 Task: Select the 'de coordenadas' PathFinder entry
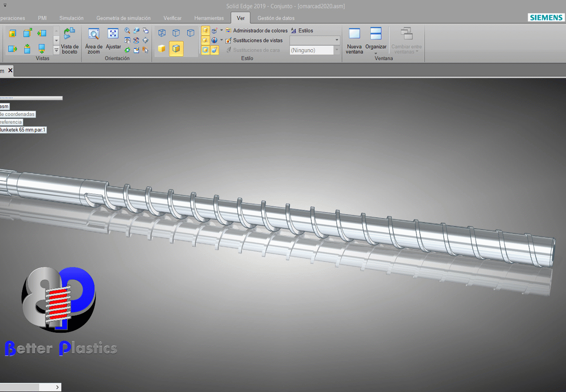coord(17,114)
